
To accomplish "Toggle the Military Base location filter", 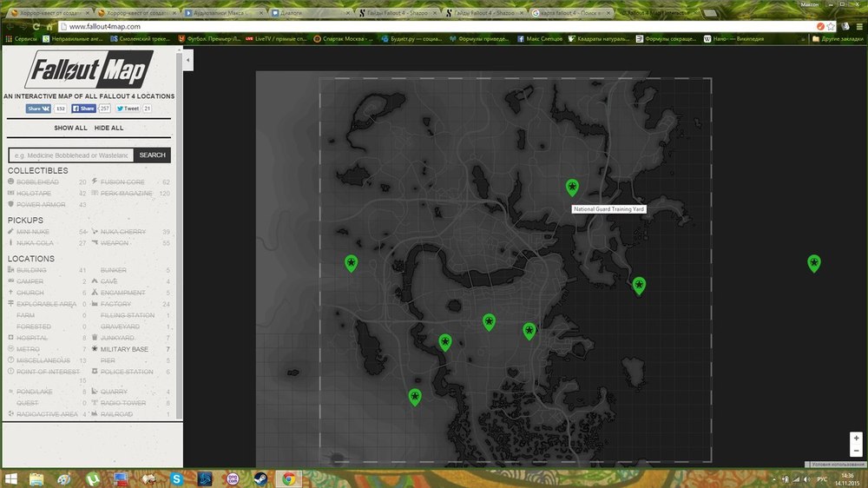I will [125, 349].
